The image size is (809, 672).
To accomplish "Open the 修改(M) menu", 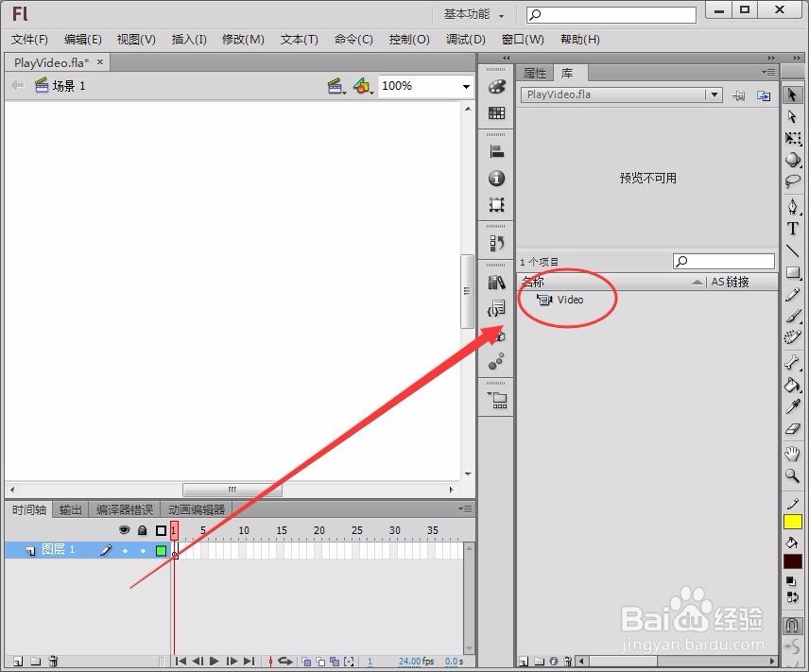I will click(x=243, y=40).
